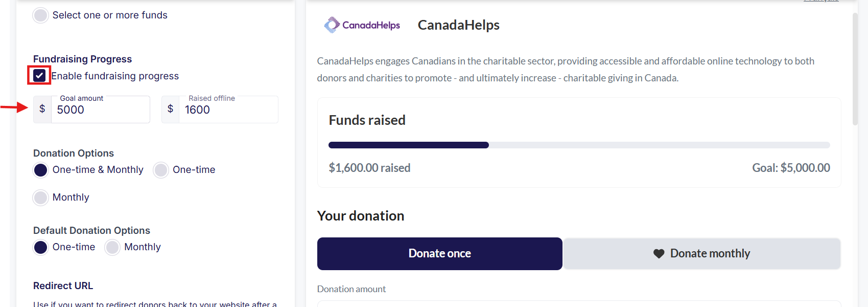868x307 pixels.
Task: Set default donation option to One-time
Action: [41, 247]
